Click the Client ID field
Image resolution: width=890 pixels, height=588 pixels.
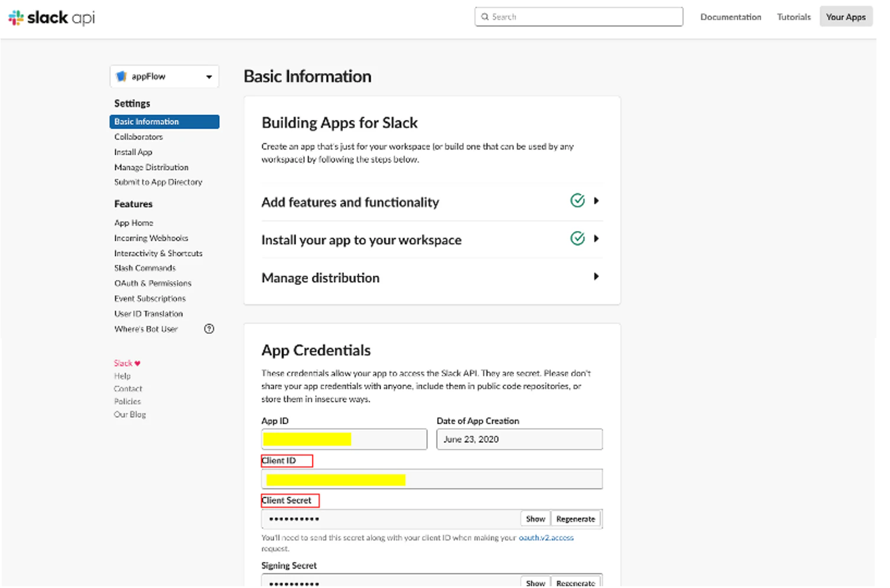(x=432, y=479)
